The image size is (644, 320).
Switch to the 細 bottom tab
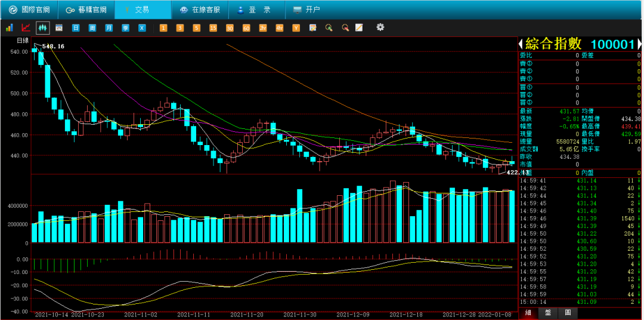pyautogui.click(x=528, y=313)
